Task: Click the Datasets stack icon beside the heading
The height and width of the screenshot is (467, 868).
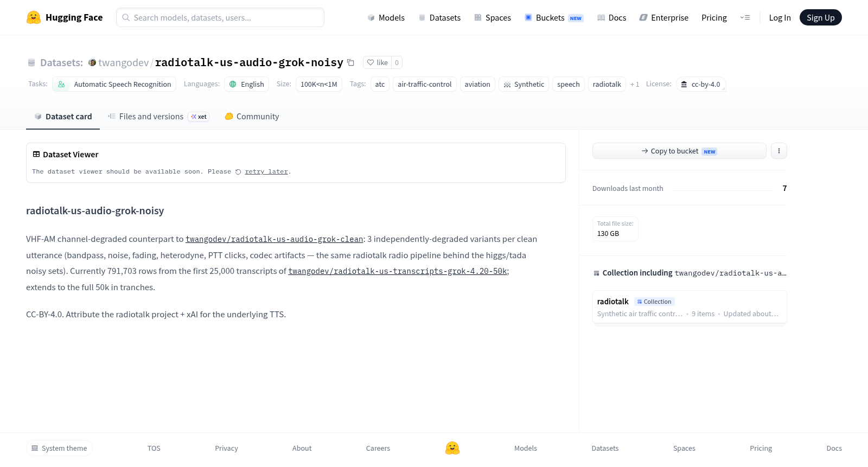Action: click(31, 62)
